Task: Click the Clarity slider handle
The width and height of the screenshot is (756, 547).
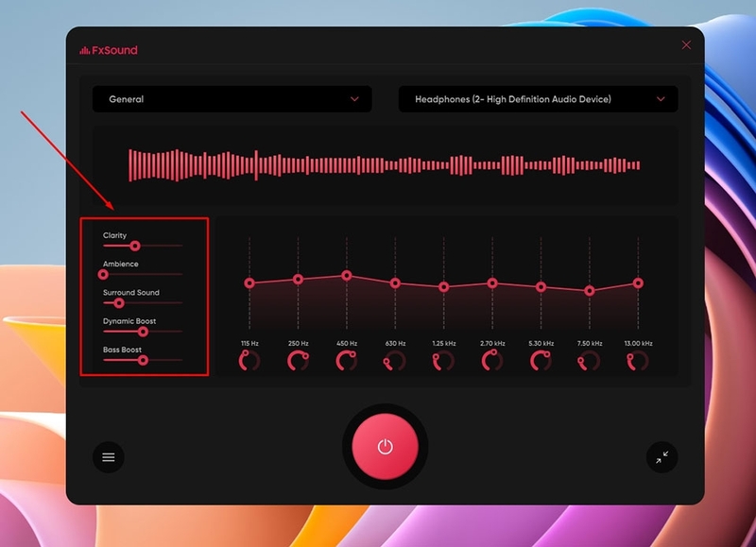Action: (135, 246)
